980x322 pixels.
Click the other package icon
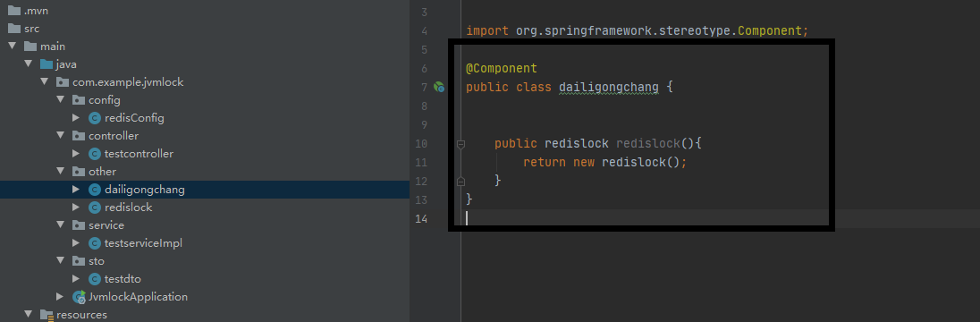tap(79, 172)
